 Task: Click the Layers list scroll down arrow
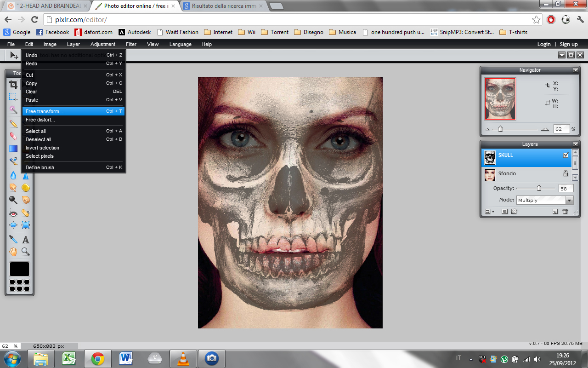575,177
